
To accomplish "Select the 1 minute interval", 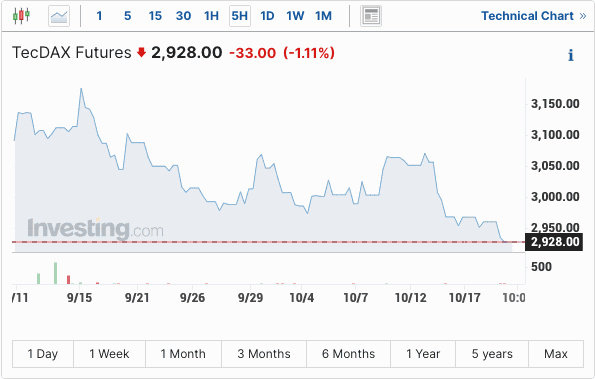I will (x=99, y=16).
